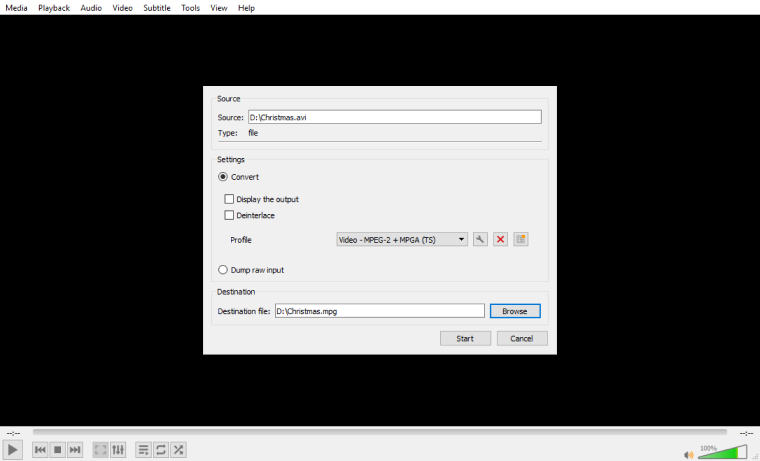Open the Media menu
The width and height of the screenshot is (760, 461).
pos(16,8)
